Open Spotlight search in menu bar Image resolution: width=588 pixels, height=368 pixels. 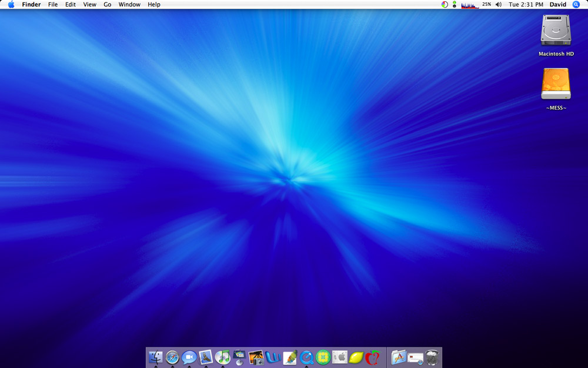576,5
